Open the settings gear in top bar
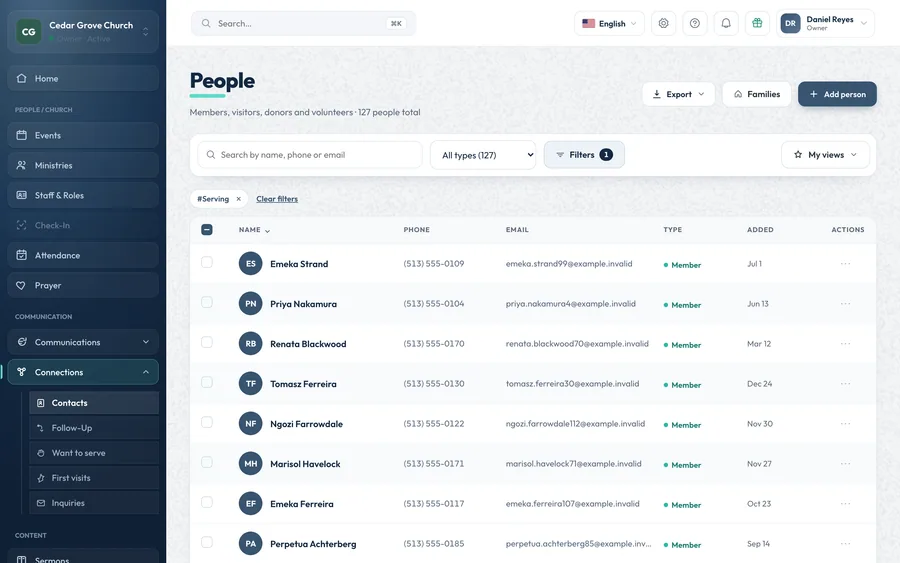Image resolution: width=900 pixels, height=563 pixels. (x=664, y=24)
